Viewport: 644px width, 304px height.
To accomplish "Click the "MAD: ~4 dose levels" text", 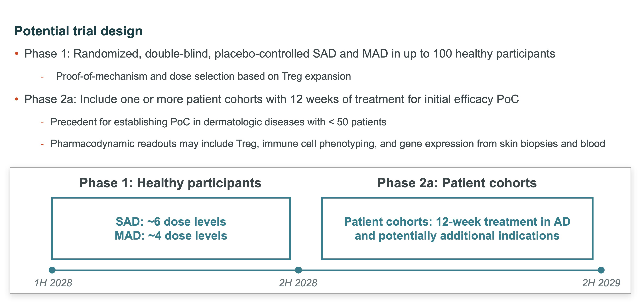I will (171, 236).
